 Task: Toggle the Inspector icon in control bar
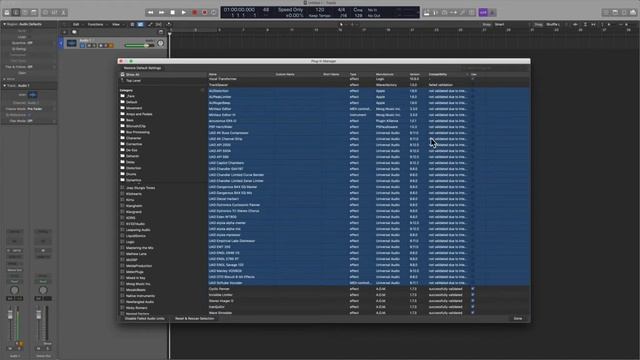tap(16, 13)
